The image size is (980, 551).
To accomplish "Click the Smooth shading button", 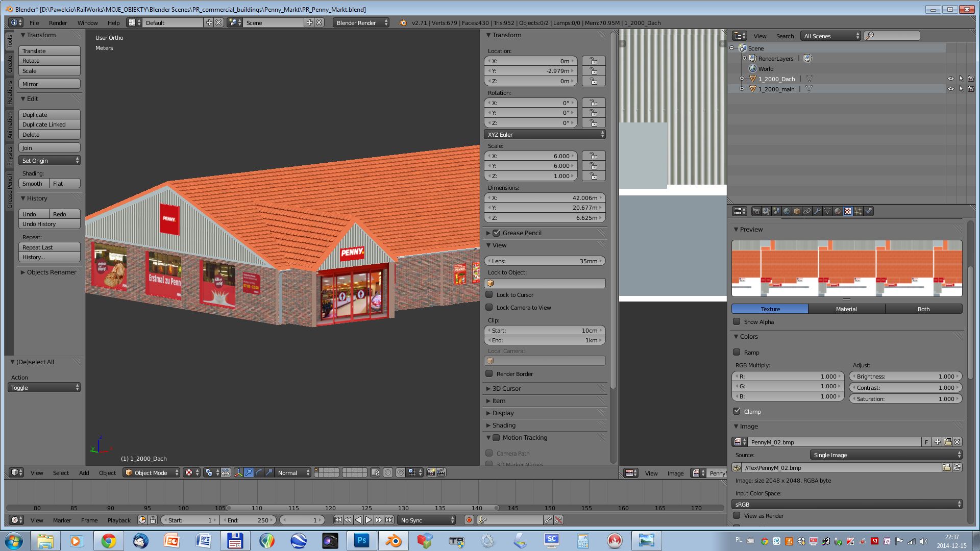I will [x=33, y=184].
